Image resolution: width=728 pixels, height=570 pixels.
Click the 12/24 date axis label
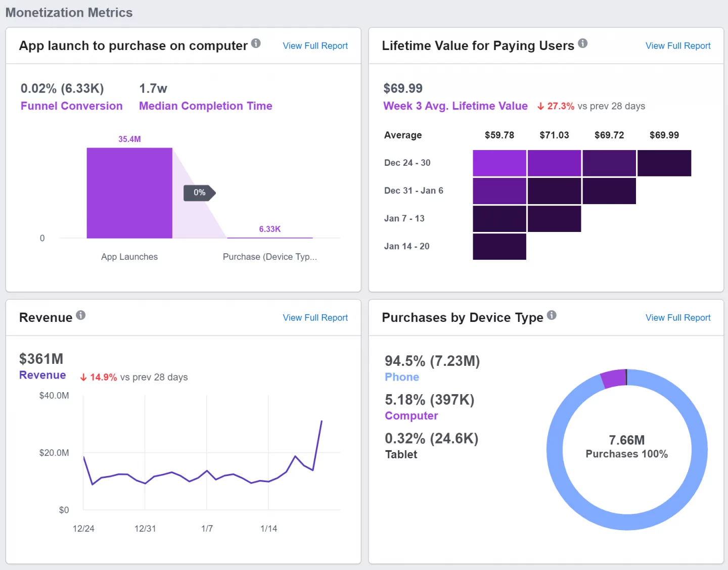[x=83, y=529]
